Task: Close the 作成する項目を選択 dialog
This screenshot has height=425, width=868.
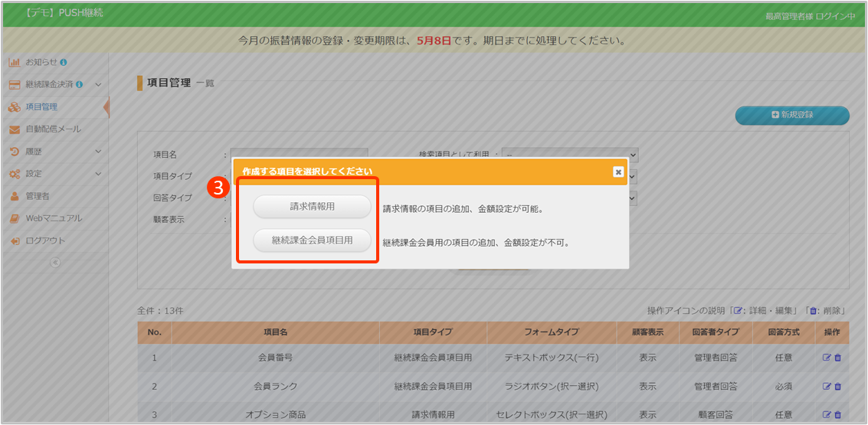Action: pyautogui.click(x=617, y=172)
